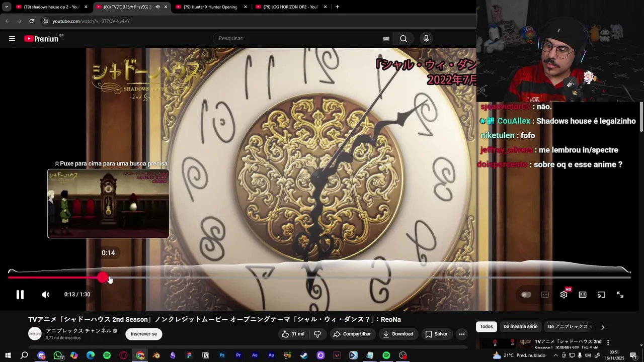Open the channel avatar next to the title
The image size is (644, 362).
(35, 333)
